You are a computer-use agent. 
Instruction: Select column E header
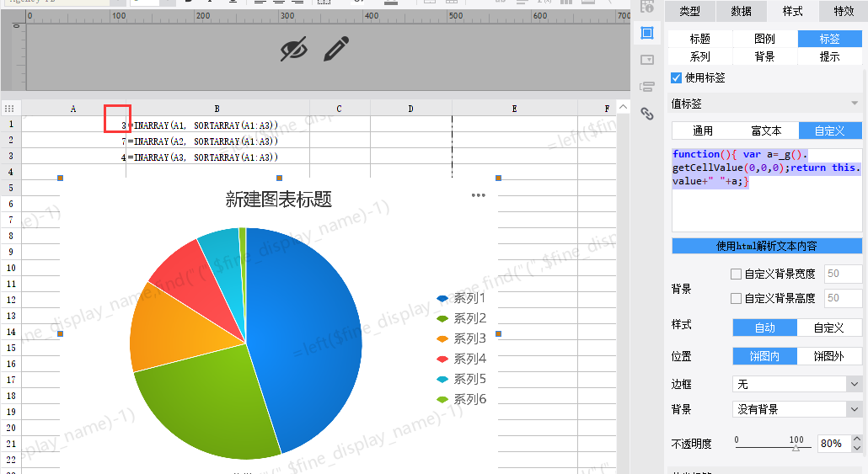514,109
